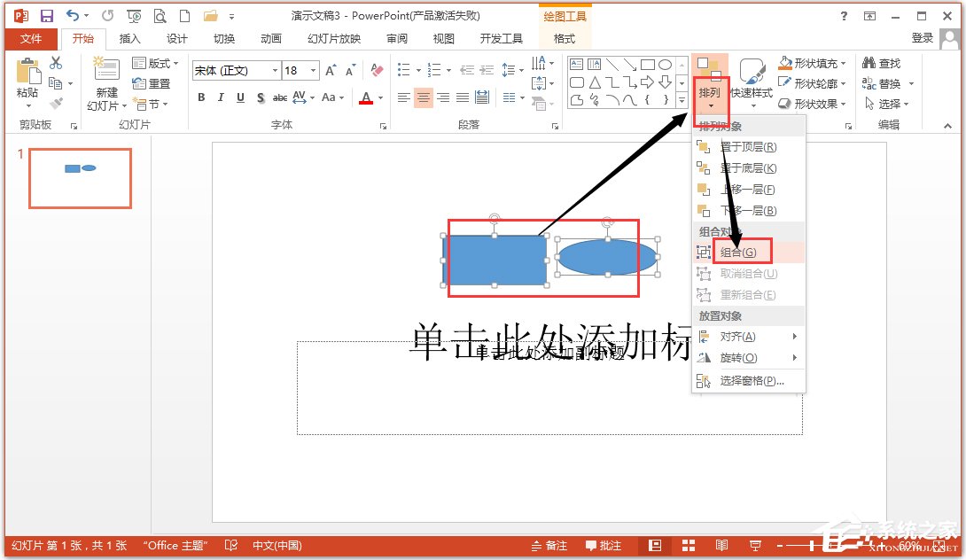Image resolution: width=966 pixels, height=560 pixels.
Task: Switch to the Design (设计) tab
Action: click(x=177, y=38)
